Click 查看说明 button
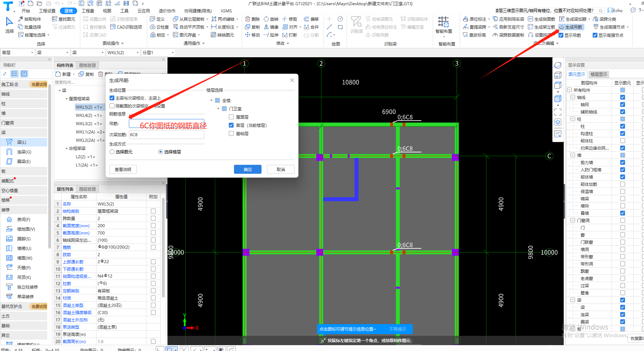Image resolution: width=644 pixels, height=351 pixels. 123,169
